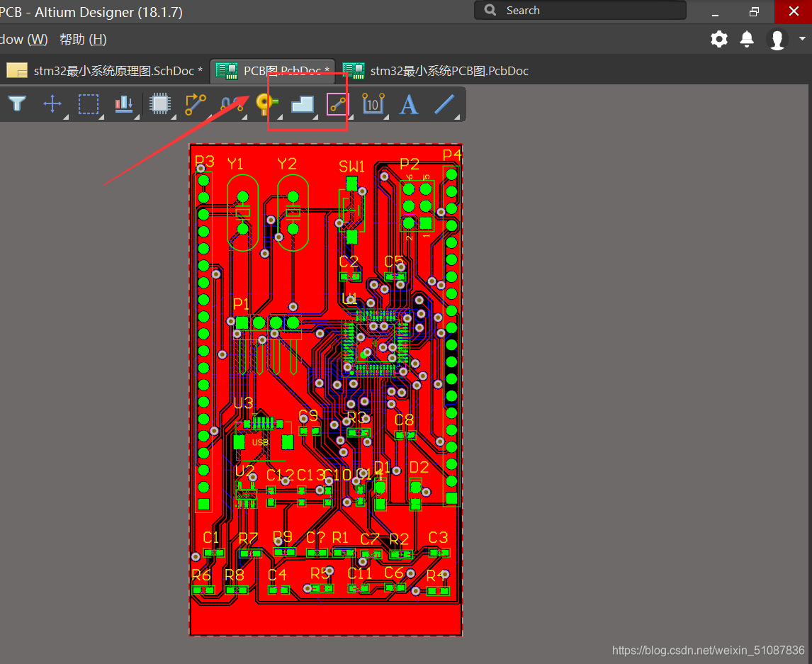Choose the dashed rectangle selection tool
812x664 pixels.
(x=89, y=104)
